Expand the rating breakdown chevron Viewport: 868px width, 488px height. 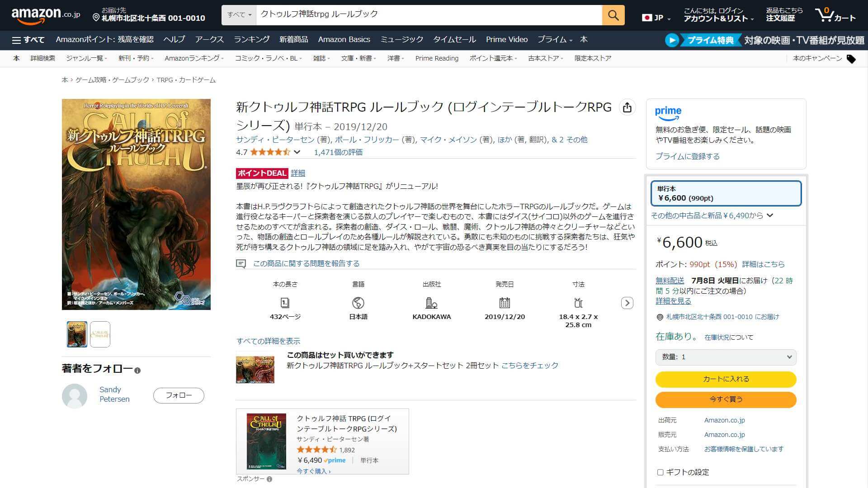pos(297,152)
